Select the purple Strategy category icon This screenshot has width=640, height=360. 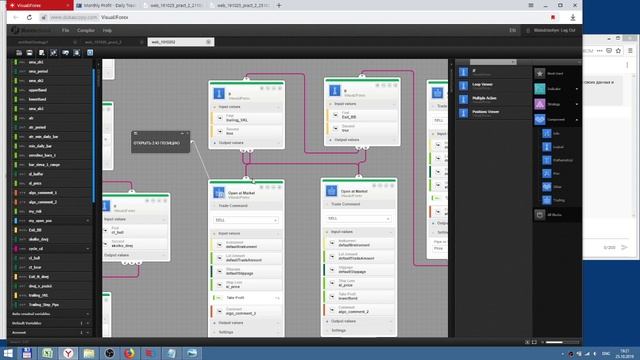(x=540, y=104)
